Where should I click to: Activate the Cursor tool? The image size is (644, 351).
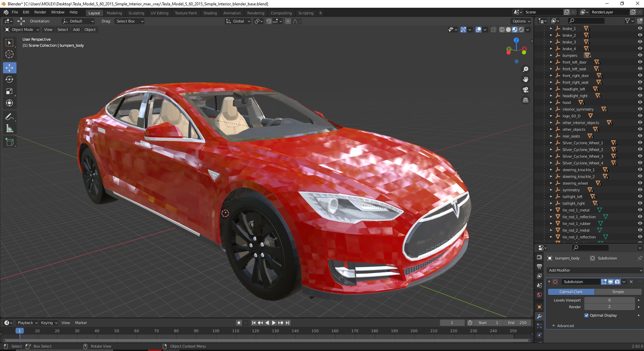(x=9, y=54)
